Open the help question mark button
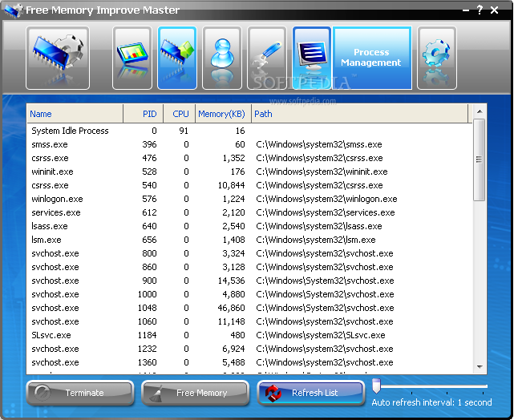Image resolution: width=514 pixels, height=420 pixels. (480, 10)
